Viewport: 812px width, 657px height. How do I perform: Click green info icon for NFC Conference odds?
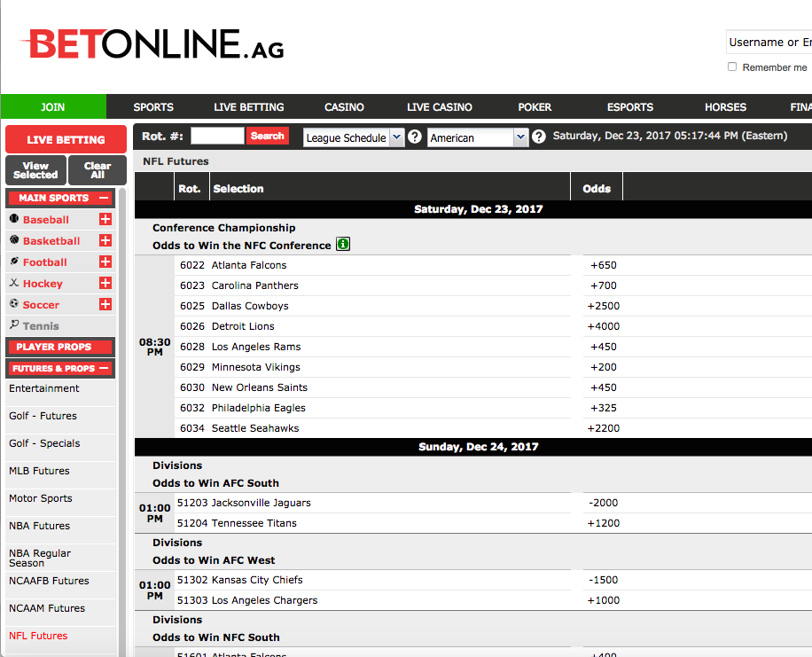click(343, 244)
